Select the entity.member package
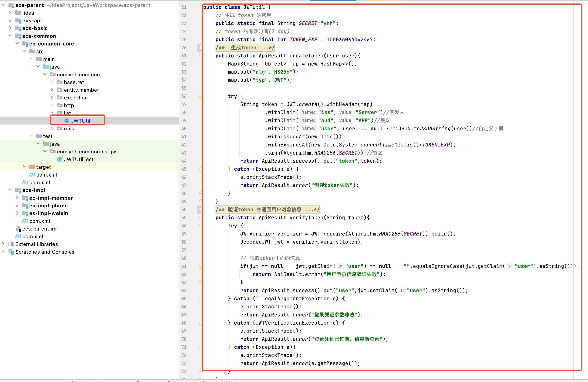The height and width of the screenshot is (382, 588). (x=81, y=90)
